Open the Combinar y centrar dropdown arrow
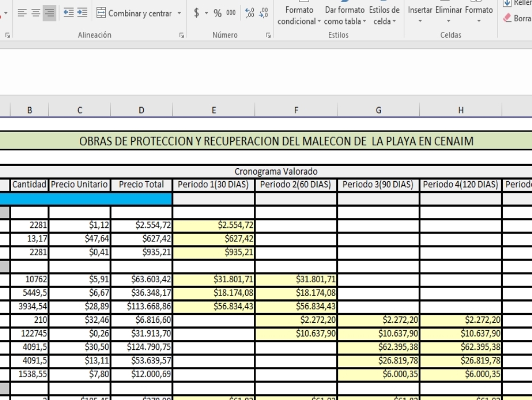Screen dimensions: 532x400 click(179, 13)
